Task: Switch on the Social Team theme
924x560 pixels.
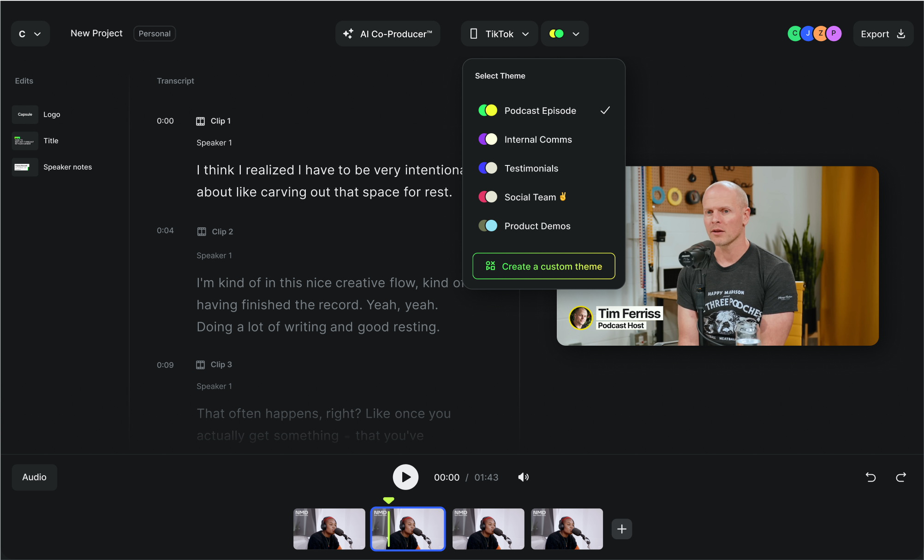Action: point(488,197)
